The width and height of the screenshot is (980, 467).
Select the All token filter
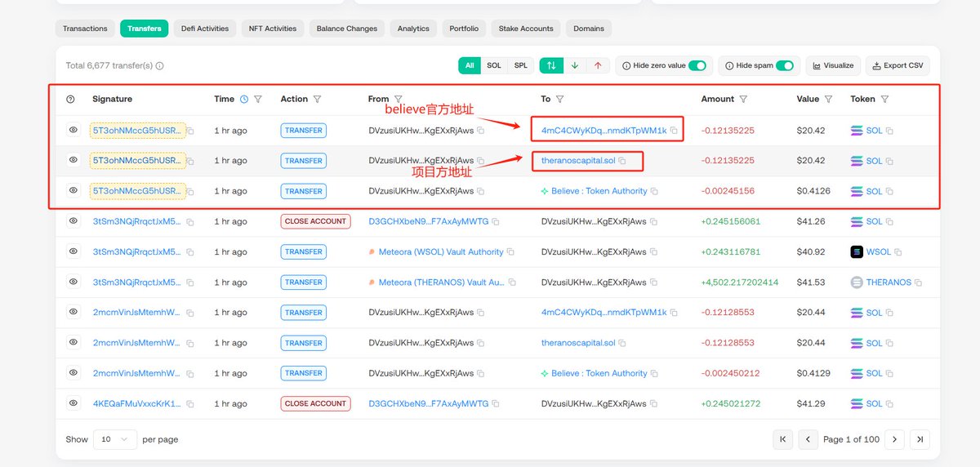(470, 65)
